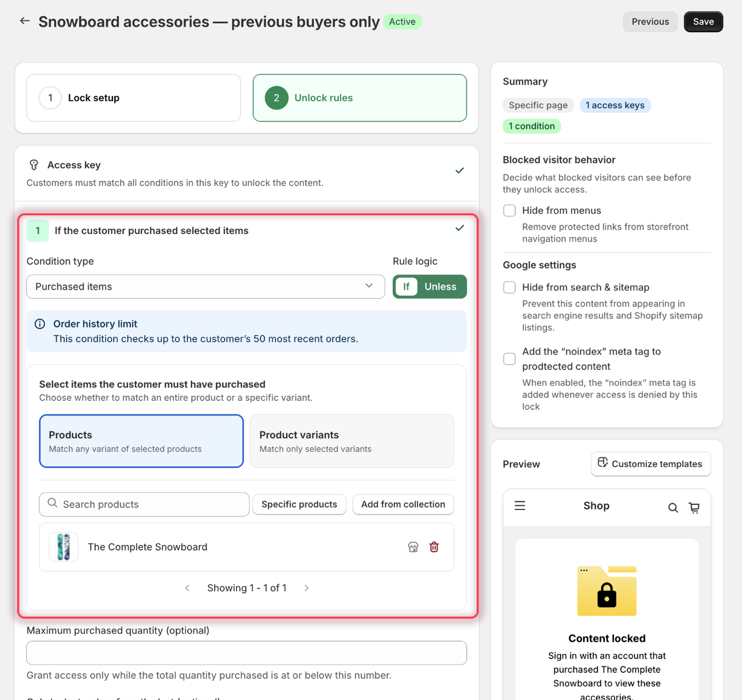Click The Complete Snowboard thumbnail

pos(64,547)
